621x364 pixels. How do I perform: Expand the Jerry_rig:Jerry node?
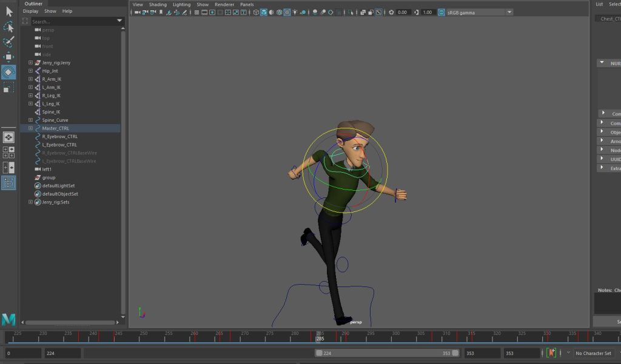pos(30,62)
